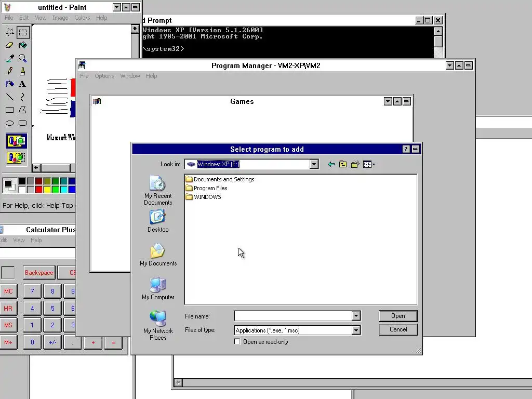Click Paint's horizontal scrollbar left arrow
Image resolution: width=532 pixels, height=399 pixels.
(36, 168)
